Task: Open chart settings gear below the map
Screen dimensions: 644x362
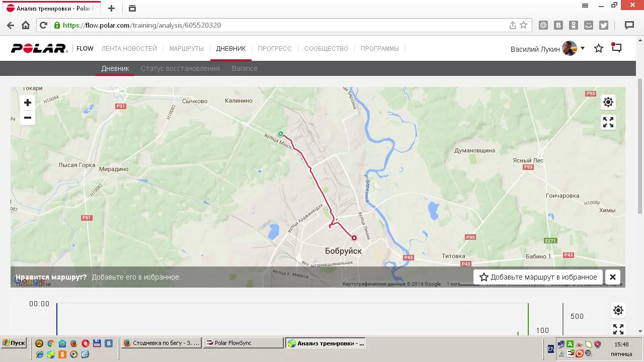Action: [x=618, y=310]
